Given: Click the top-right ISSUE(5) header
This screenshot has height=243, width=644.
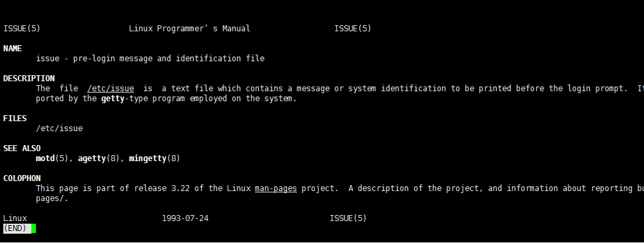Looking at the screenshot, I should click(x=353, y=29).
